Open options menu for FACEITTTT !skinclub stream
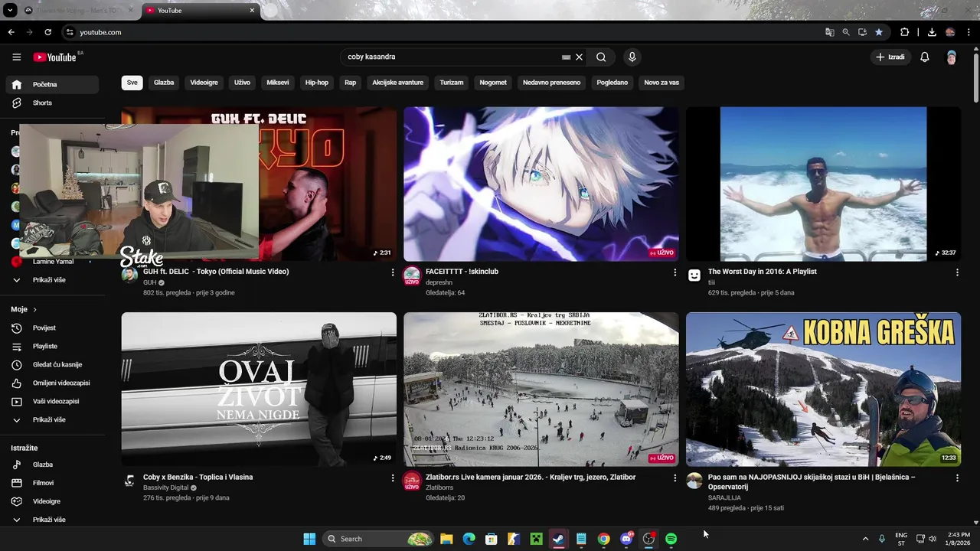This screenshot has width=980, height=551. click(x=675, y=272)
